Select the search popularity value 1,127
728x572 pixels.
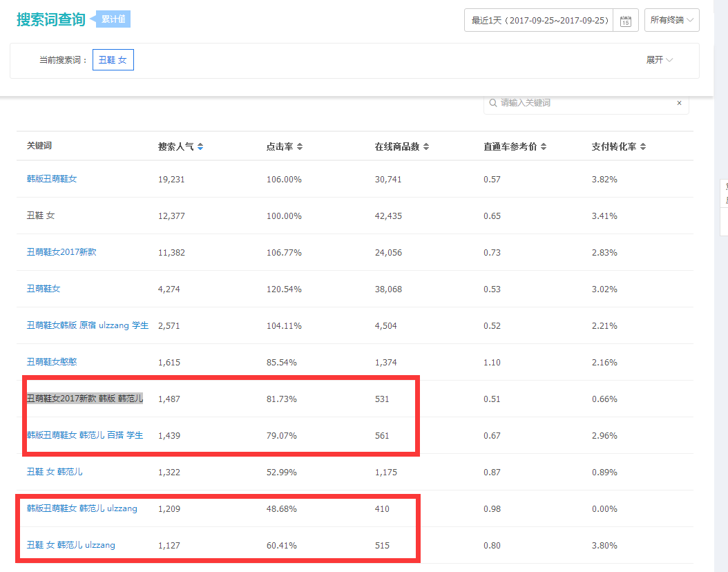(169, 546)
